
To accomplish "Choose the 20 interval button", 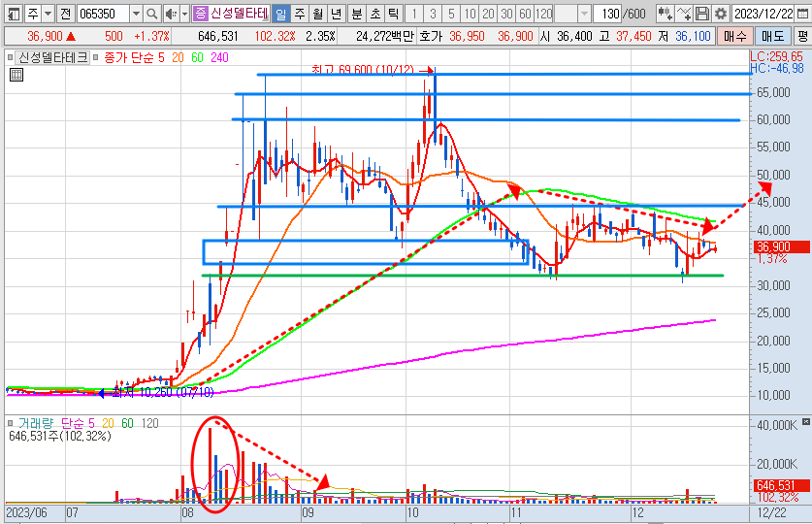I will (x=488, y=14).
